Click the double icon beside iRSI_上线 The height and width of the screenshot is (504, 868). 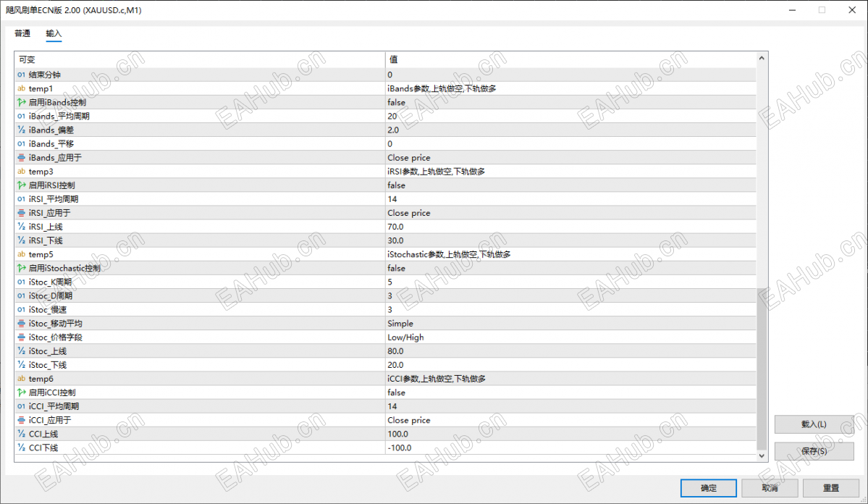point(21,227)
